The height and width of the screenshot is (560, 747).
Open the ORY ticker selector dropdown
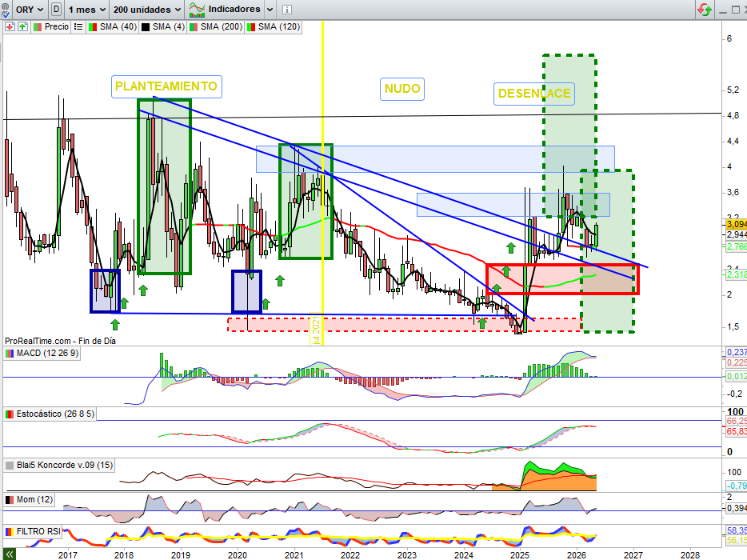point(29,10)
